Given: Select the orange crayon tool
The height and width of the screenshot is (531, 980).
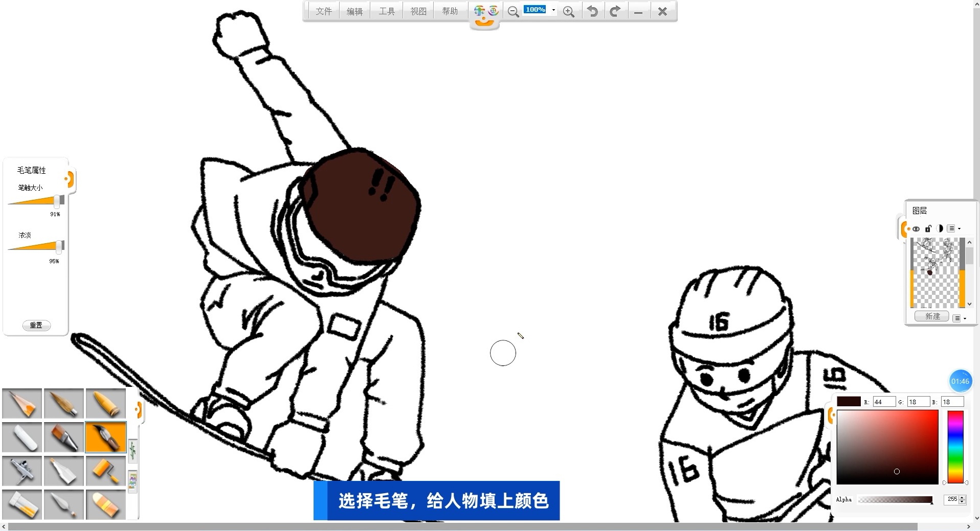Looking at the screenshot, I should tap(105, 404).
